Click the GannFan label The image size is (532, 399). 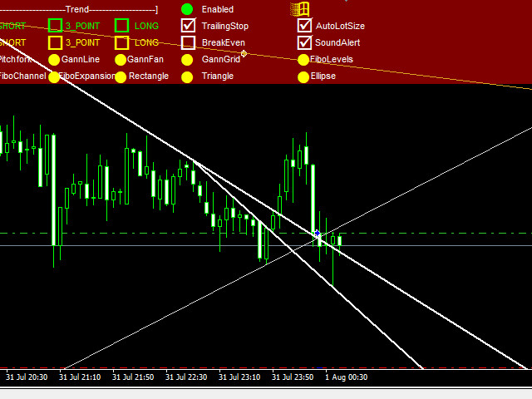[145, 59]
